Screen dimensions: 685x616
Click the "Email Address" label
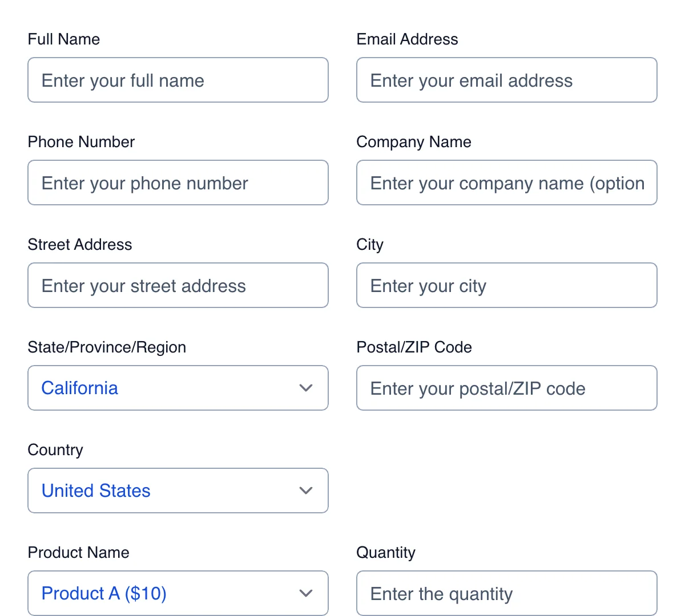tap(407, 39)
